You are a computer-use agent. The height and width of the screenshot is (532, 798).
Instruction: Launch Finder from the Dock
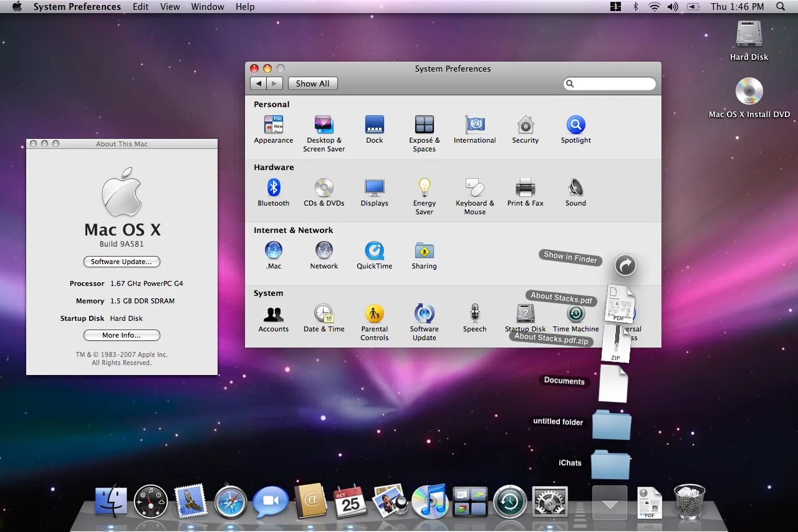pyautogui.click(x=111, y=502)
